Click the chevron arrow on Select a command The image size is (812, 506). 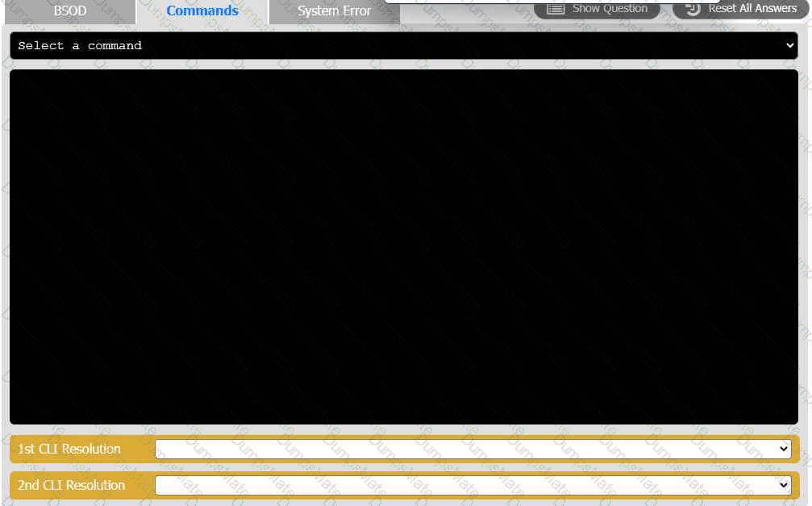click(789, 46)
